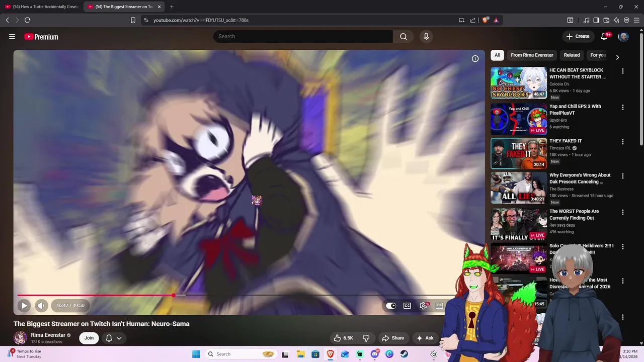Select the All filter chip
The image size is (644, 362).
[497, 55]
